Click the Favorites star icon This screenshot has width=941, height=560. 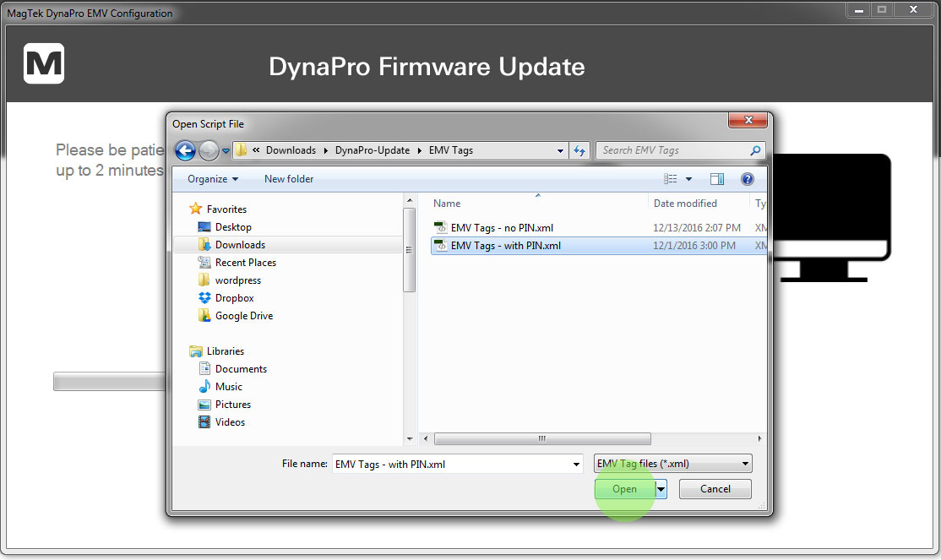pos(196,209)
